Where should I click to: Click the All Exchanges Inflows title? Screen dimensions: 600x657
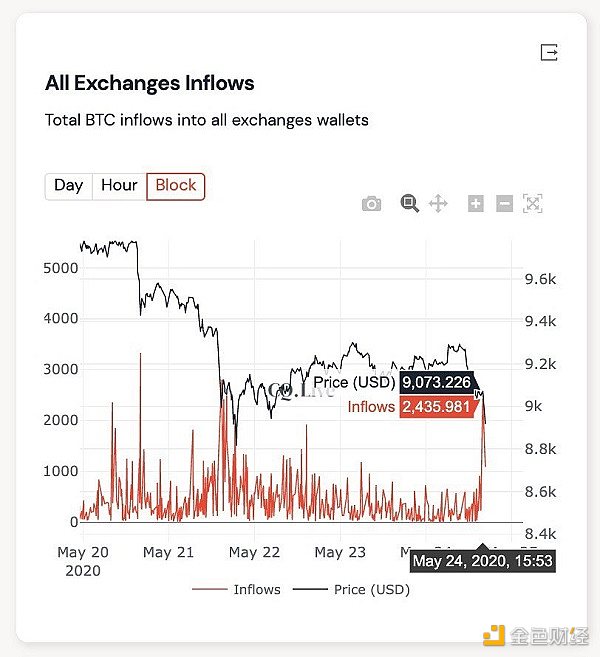coord(150,83)
